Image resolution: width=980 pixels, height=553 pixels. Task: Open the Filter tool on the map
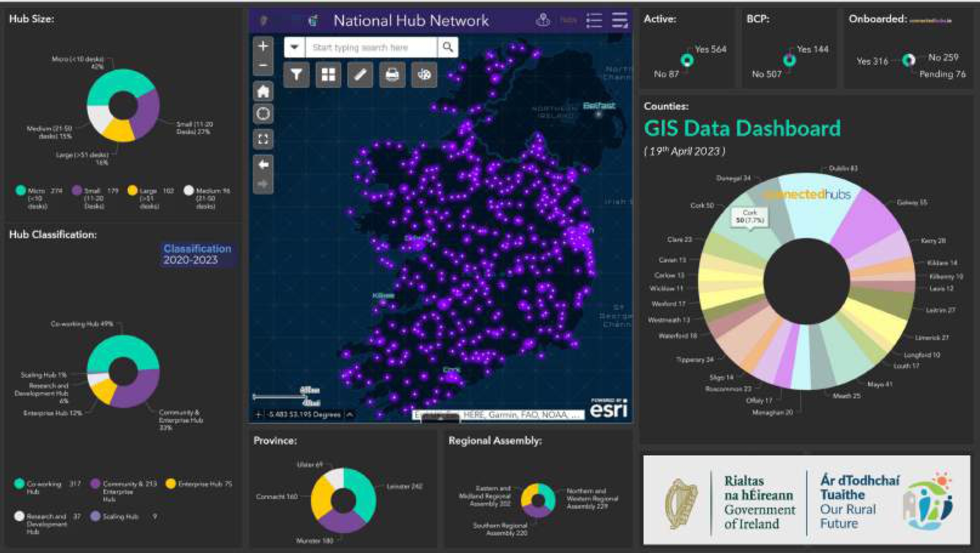pyautogui.click(x=296, y=76)
